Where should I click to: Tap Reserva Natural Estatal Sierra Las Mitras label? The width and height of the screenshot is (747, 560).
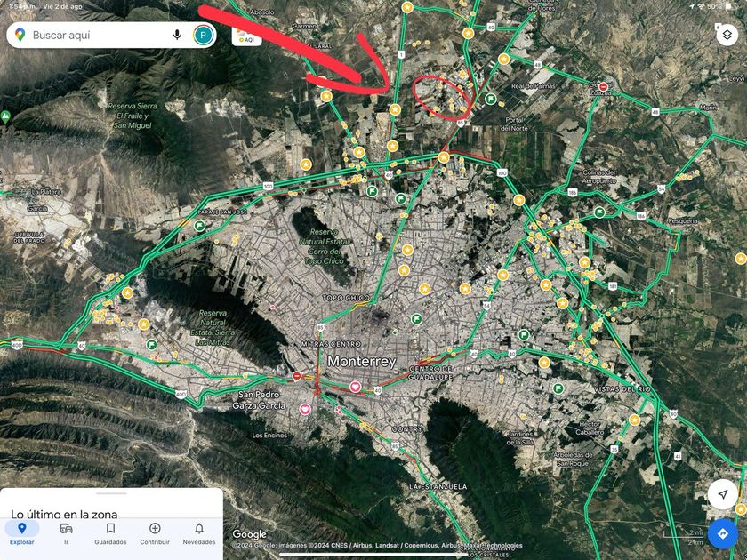pyautogui.click(x=213, y=328)
